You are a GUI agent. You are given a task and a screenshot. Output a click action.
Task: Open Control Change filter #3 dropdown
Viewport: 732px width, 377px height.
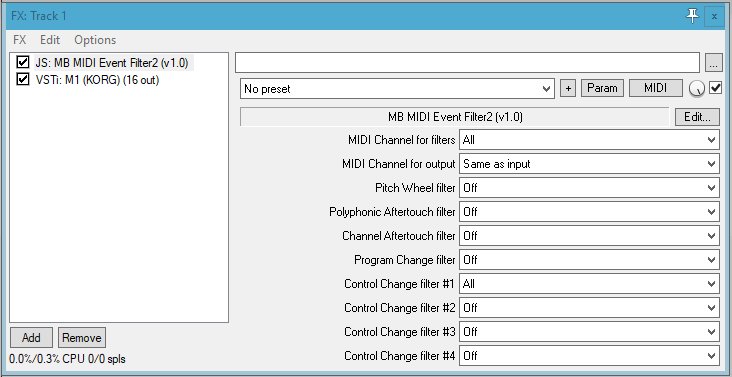(x=589, y=332)
